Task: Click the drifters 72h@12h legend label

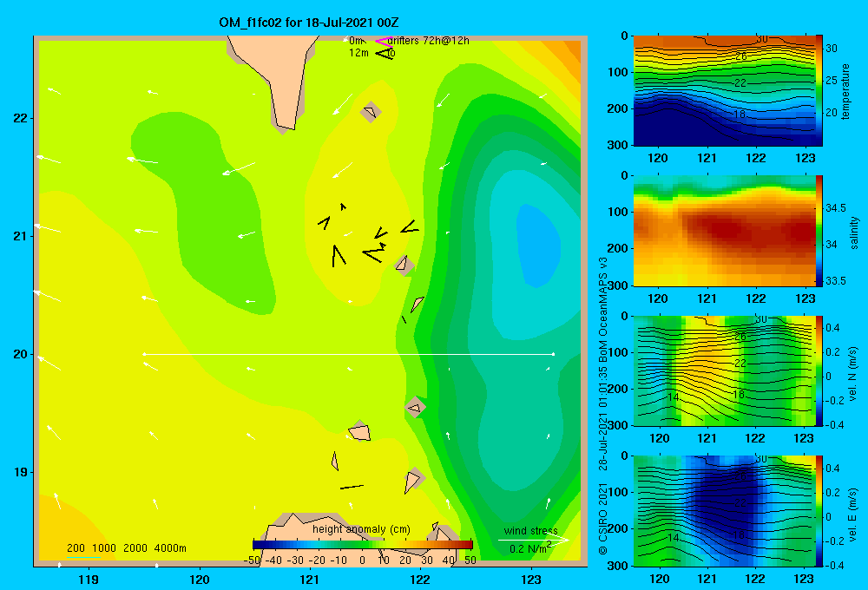Action: tap(428, 41)
